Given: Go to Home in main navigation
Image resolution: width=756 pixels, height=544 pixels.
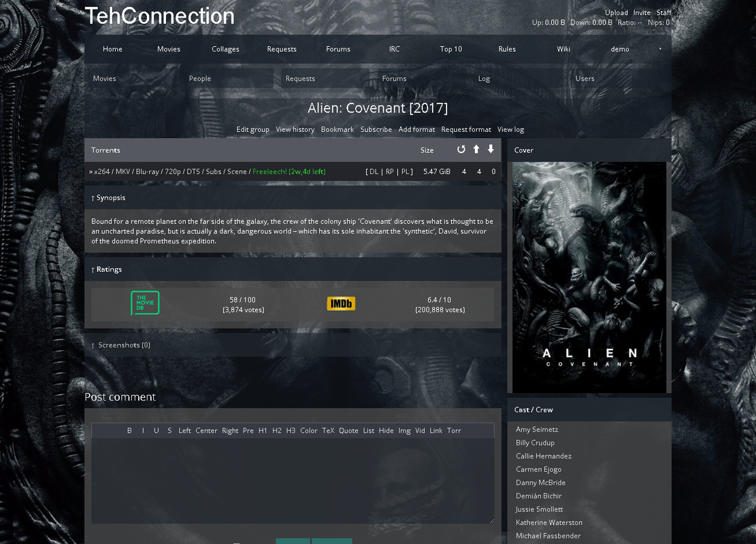Looking at the screenshot, I should click(x=112, y=49).
